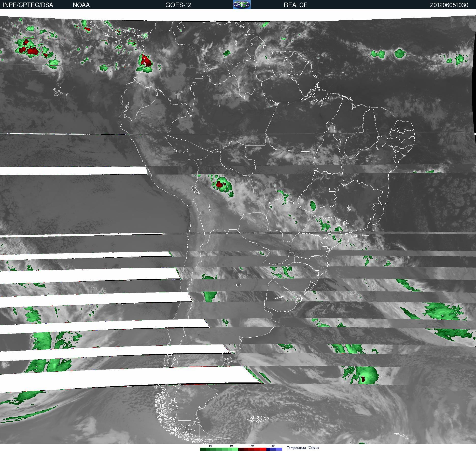Pick the darkest green legend swatch
476x451 pixels.
point(203,449)
